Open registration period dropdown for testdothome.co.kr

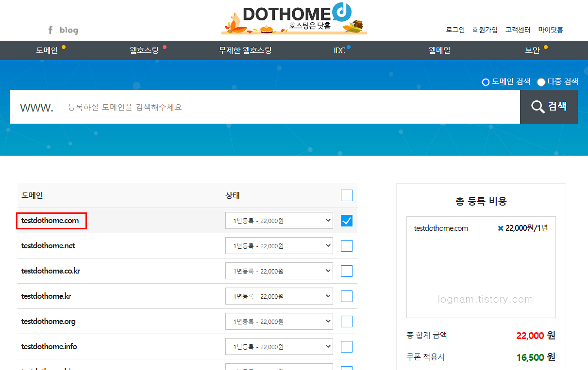(x=279, y=271)
